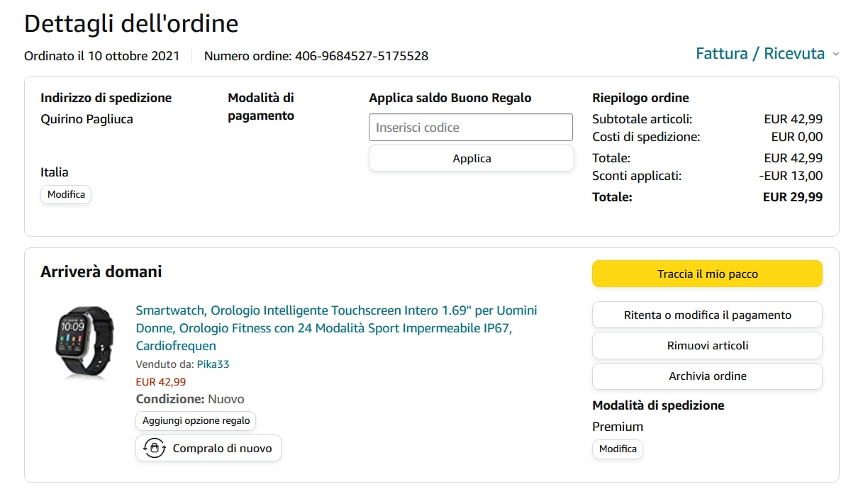Click Modifica under the shipping address
868x494 pixels.
(x=66, y=194)
